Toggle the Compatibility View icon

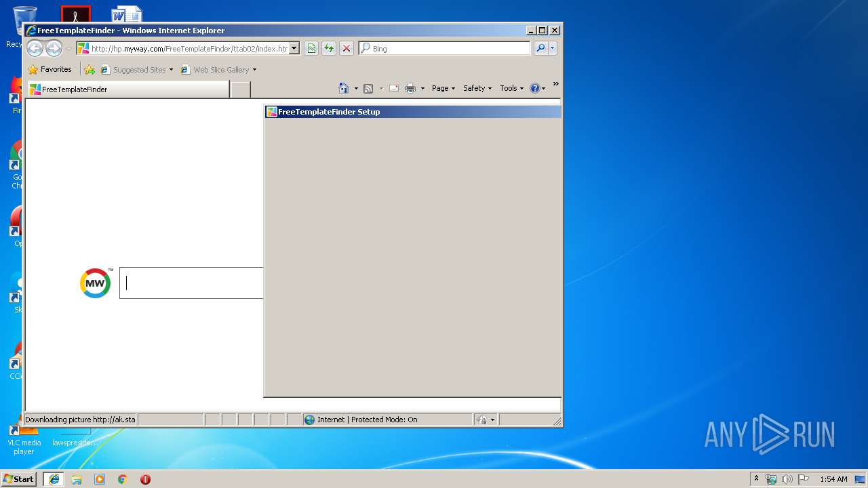(311, 48)
